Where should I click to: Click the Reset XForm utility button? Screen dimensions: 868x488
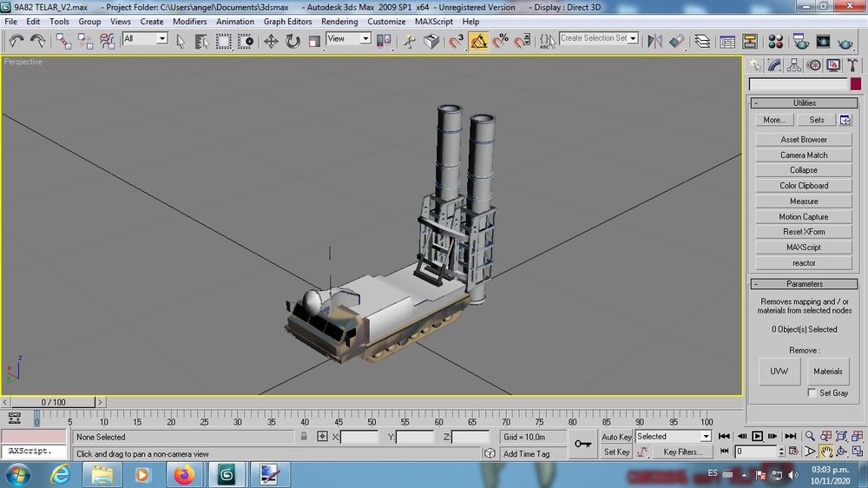coord(804,232)
